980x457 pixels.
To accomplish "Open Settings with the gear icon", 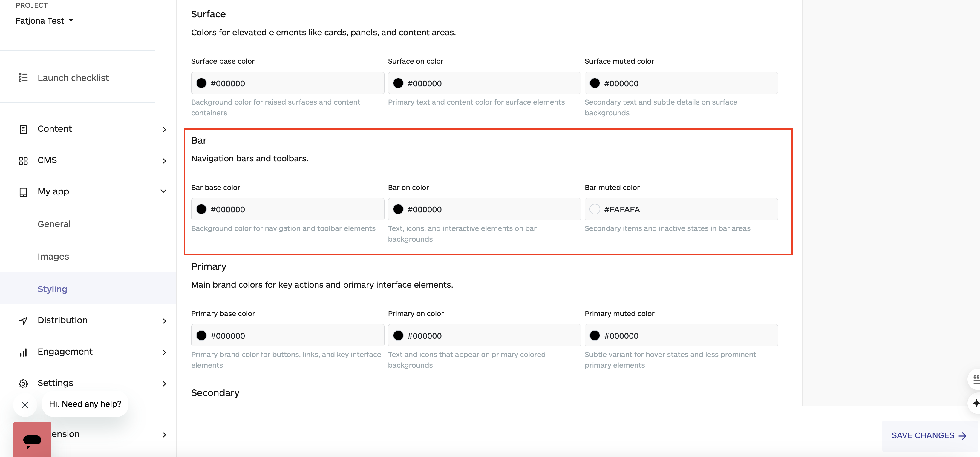I will (23, 384).
